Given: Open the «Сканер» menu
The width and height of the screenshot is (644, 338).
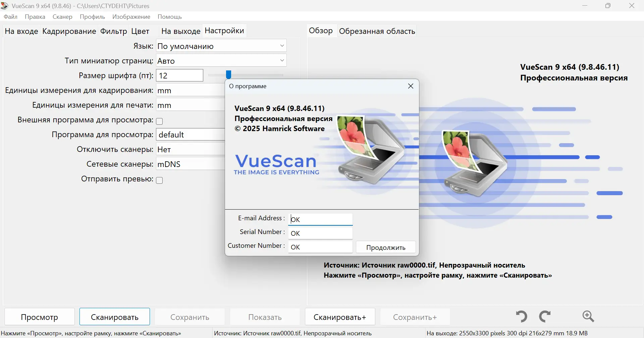Looking at the screenshot, I should tap(62, 16).
